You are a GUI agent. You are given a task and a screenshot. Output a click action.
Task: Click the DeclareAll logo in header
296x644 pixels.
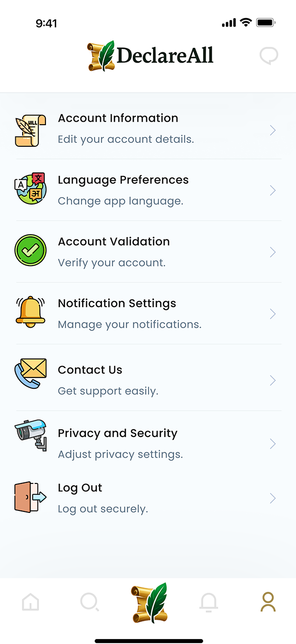click(x=150, y=56)
